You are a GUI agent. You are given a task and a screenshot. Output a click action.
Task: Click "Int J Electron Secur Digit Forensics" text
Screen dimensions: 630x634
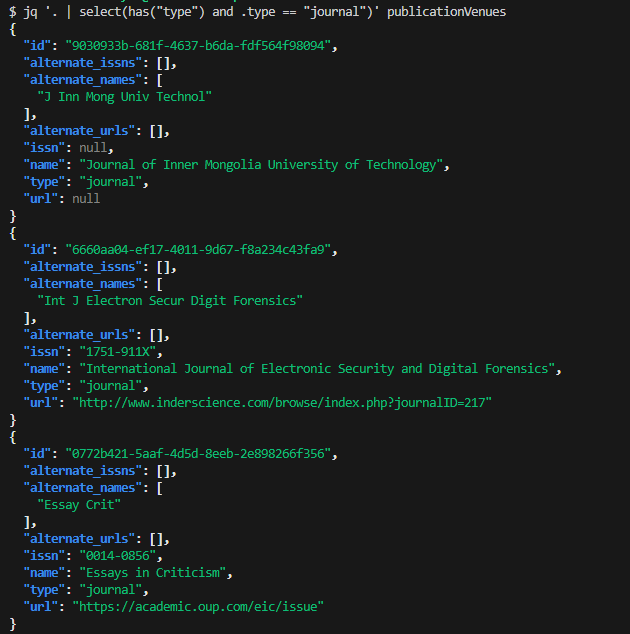(169, 300)
